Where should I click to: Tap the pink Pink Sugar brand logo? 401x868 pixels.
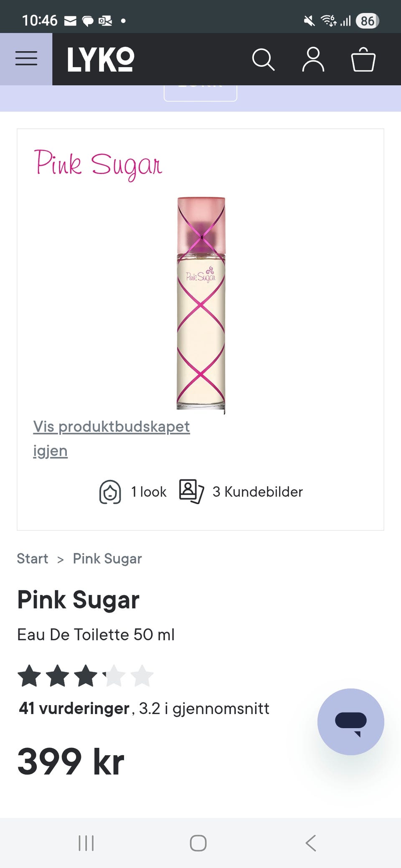pyautogui.click(x=98, y=164)
